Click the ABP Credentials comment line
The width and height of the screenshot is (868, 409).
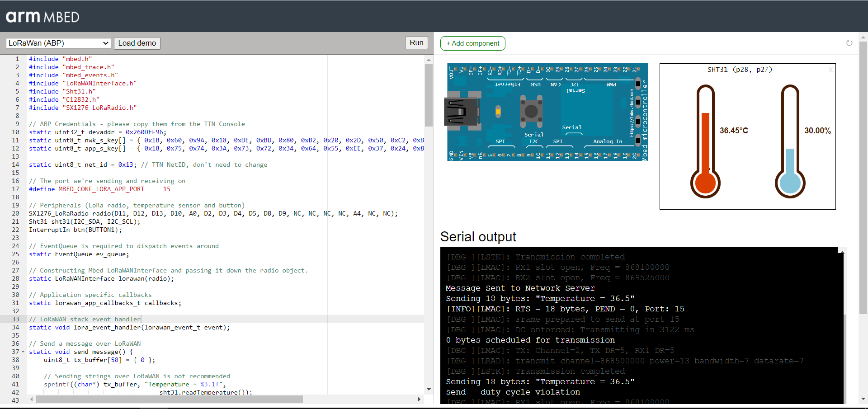pos(137,124)
